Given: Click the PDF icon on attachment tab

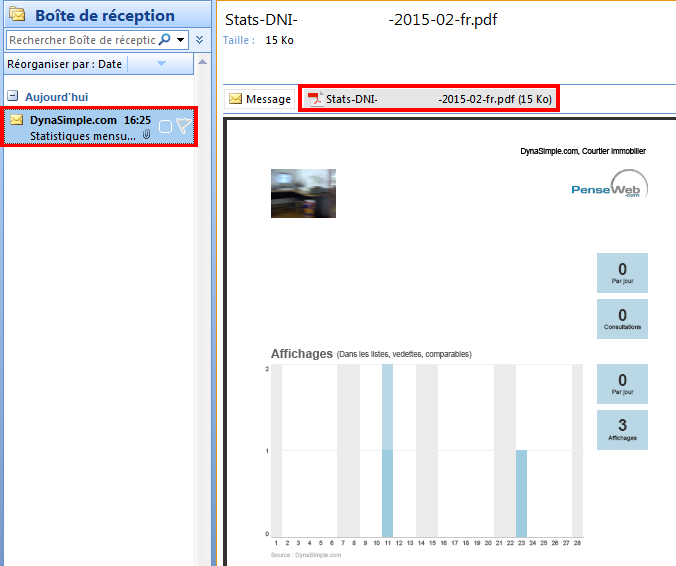Looking at the screenshot, I should coord(314,99).
